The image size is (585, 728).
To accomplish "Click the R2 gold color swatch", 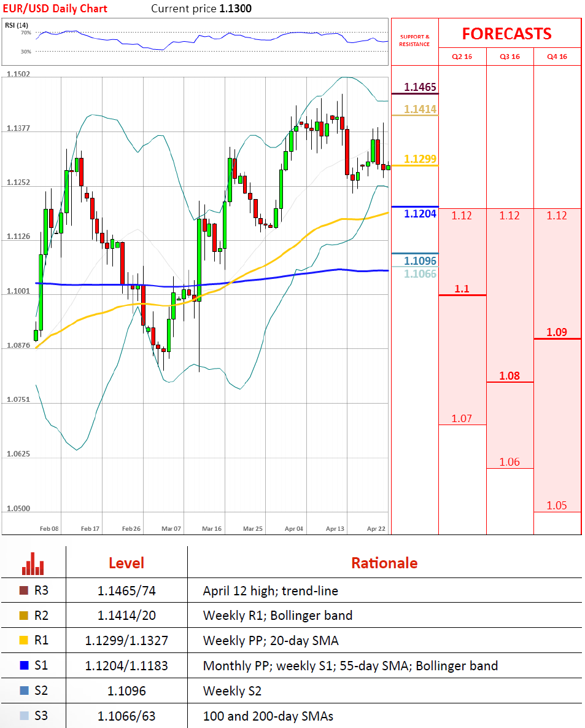I will [24, 616].
